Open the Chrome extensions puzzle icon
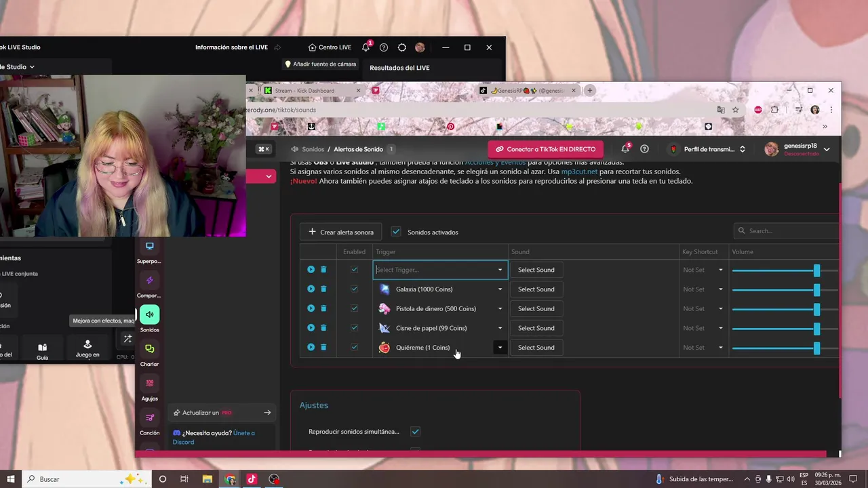The image size is (868, 488). point(775,110)
